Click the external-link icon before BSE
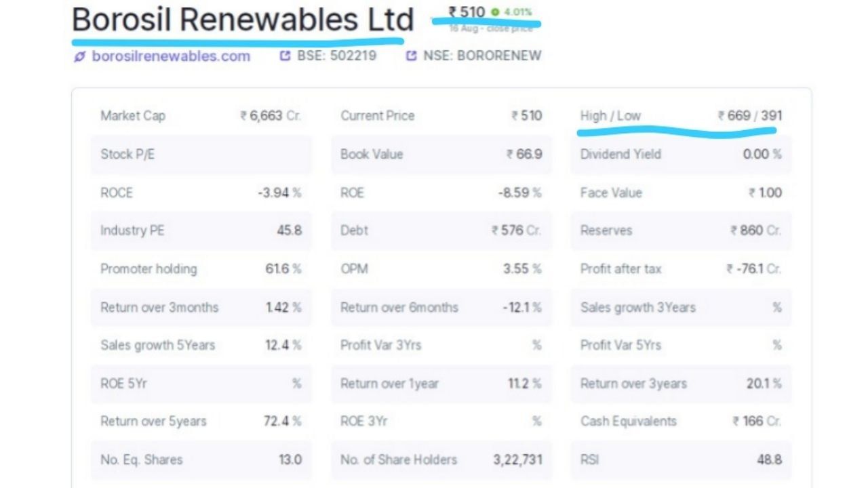The width and height of the screenshot is (868, 488). [x=285, y=56]
